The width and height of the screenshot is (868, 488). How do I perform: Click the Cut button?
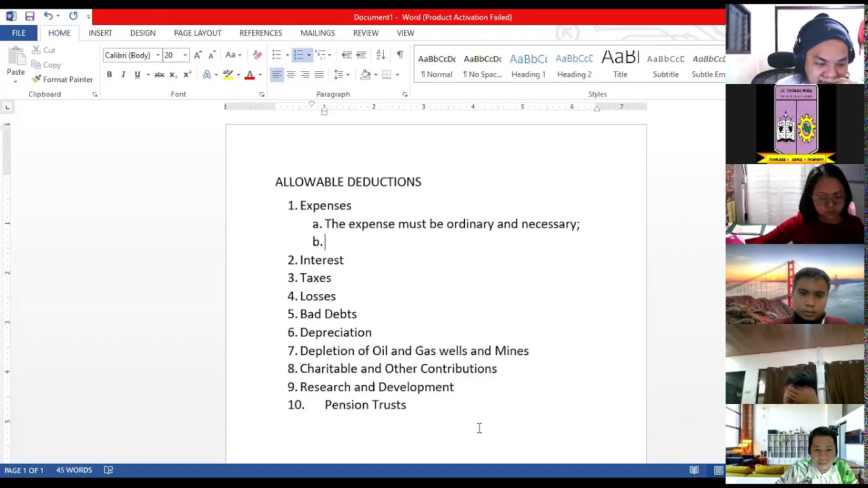coord(43,50)
